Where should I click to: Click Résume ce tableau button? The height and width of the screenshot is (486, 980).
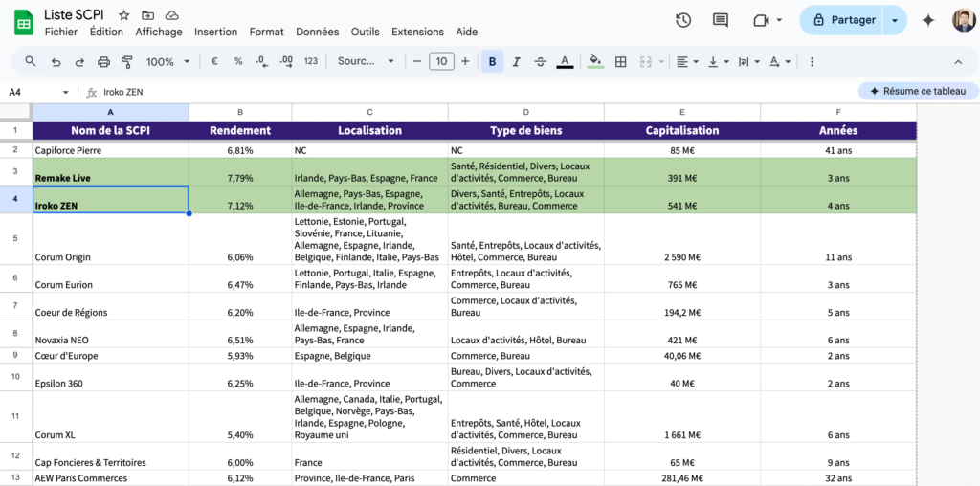coord(918,91)
